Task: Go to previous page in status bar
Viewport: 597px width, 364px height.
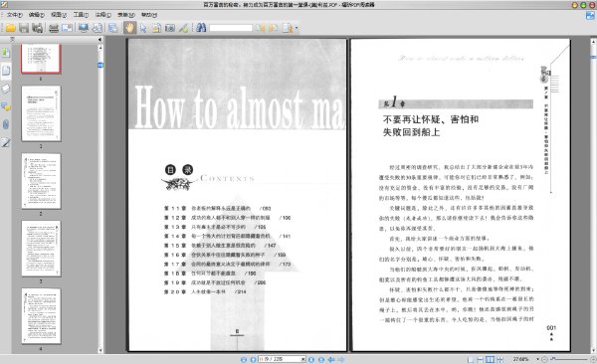Action: [253, 359]
